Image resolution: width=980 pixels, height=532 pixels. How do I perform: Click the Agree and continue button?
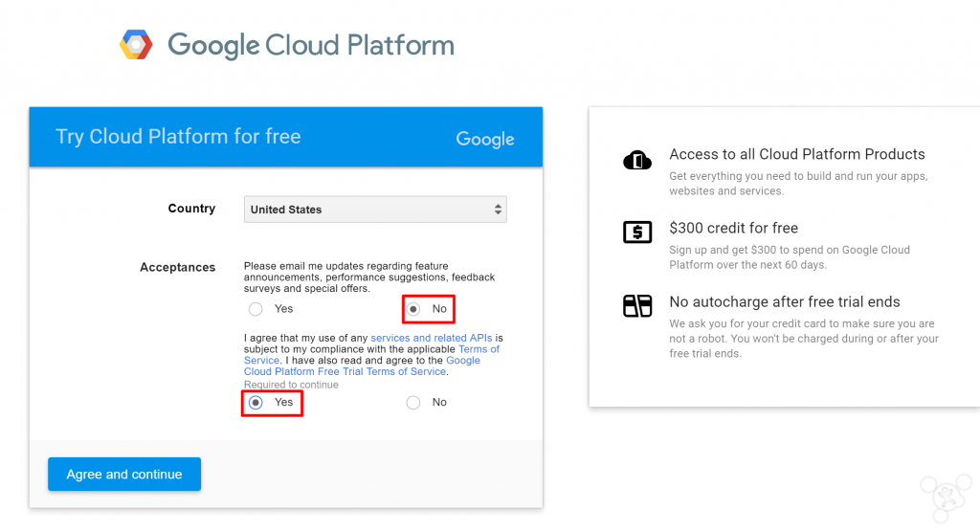coord(124,474)
